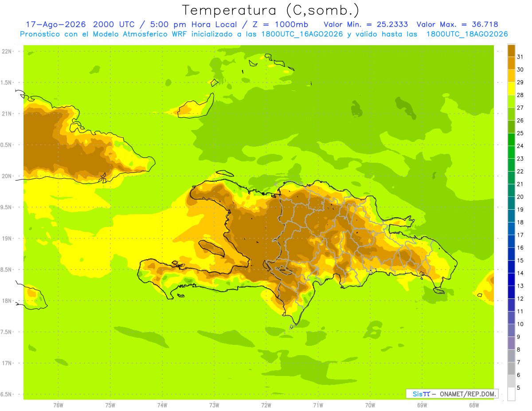This screenshot has width=532, height=411.
Task: Click the longitude axis label "74W"
Action: pos(162,405)
